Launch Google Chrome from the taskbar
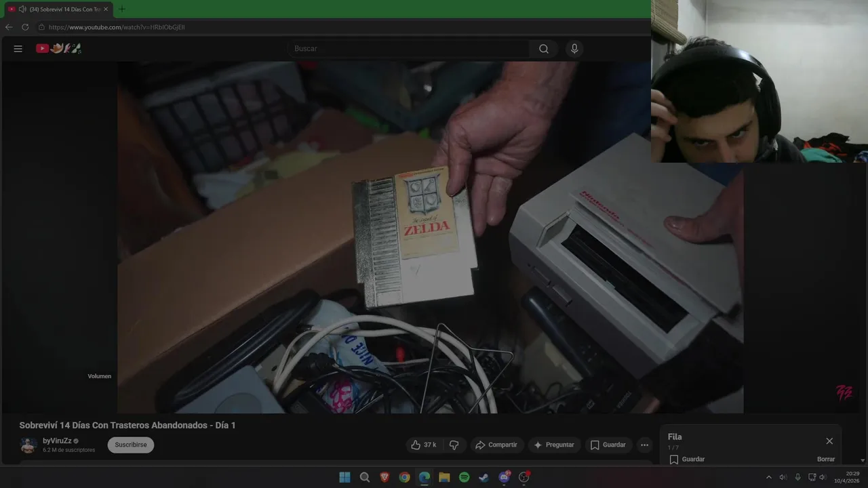Image resolution: width=868 pixels, height=488 pixels. tap(404, 477)
